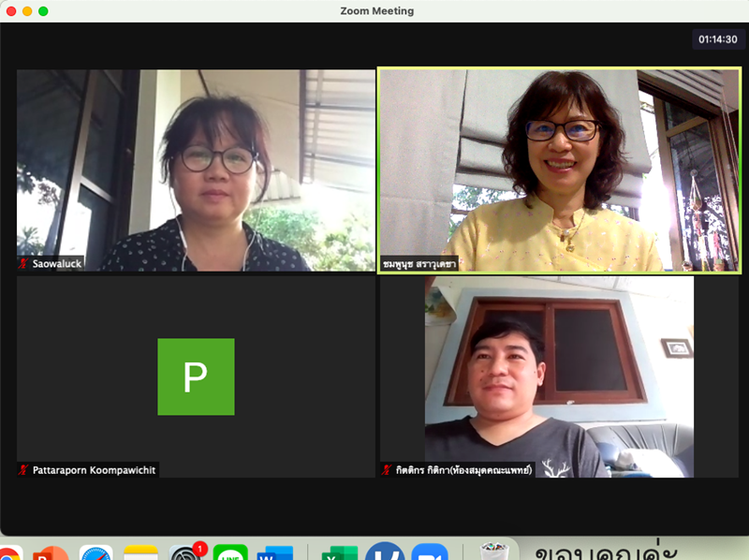
Task: Open the LINE messenger app
Action: 229,553
